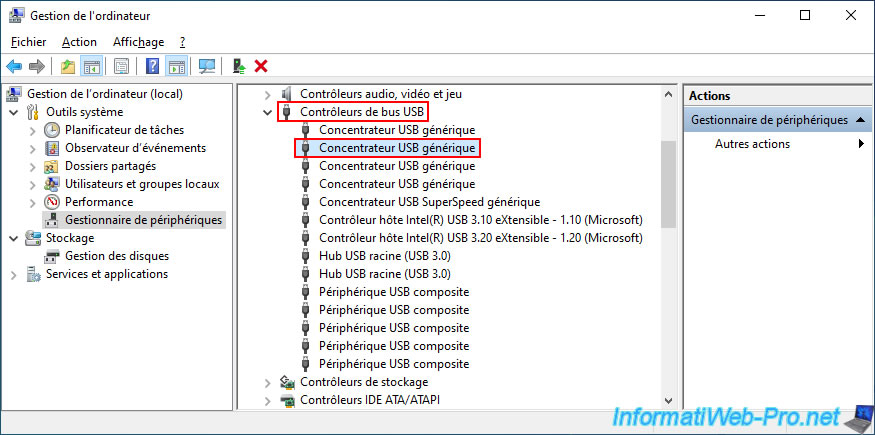This screenshot has height=435, width=875.
Task: Collapse the Contrôleurs de bus USB node
Action: point(267,112)
